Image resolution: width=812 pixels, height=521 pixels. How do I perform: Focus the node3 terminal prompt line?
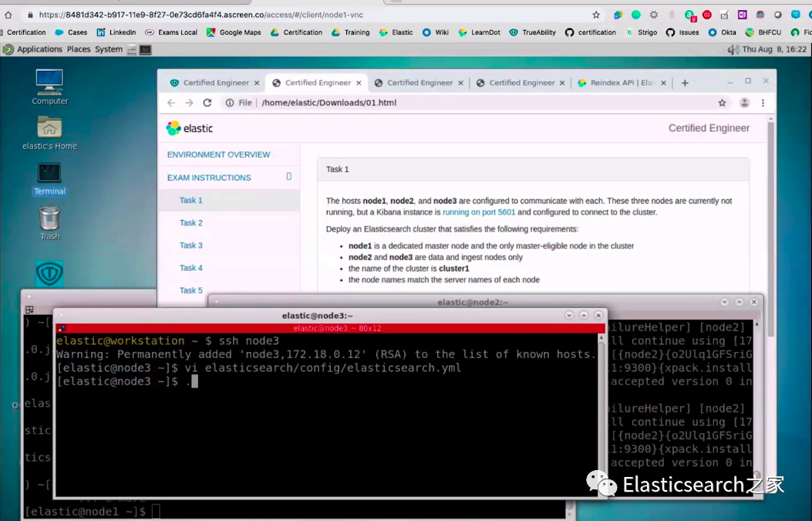coord(127,381)
